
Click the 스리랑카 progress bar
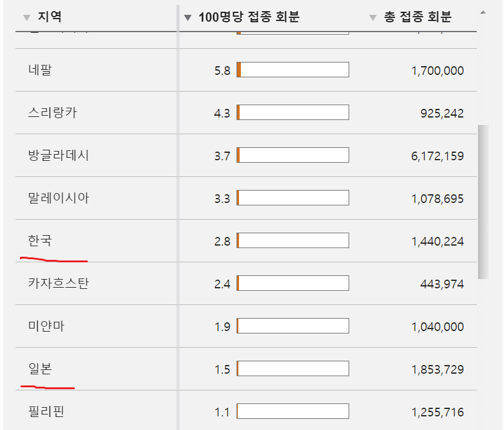coord(293,113)
